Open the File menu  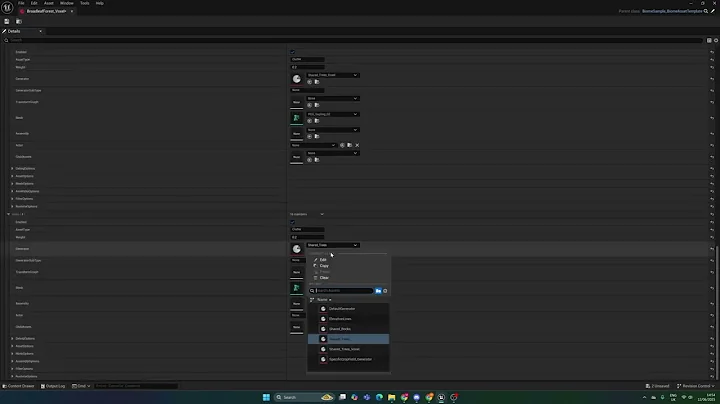click(21, 3)
